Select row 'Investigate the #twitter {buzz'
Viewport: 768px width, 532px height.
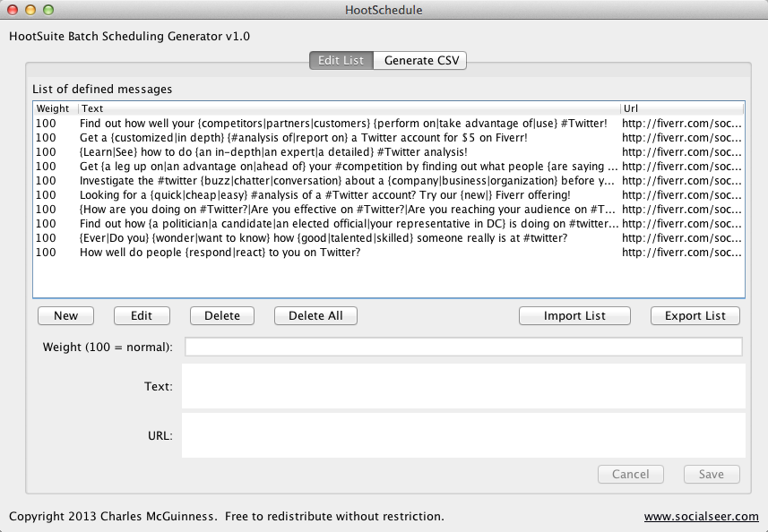point(388,181)
